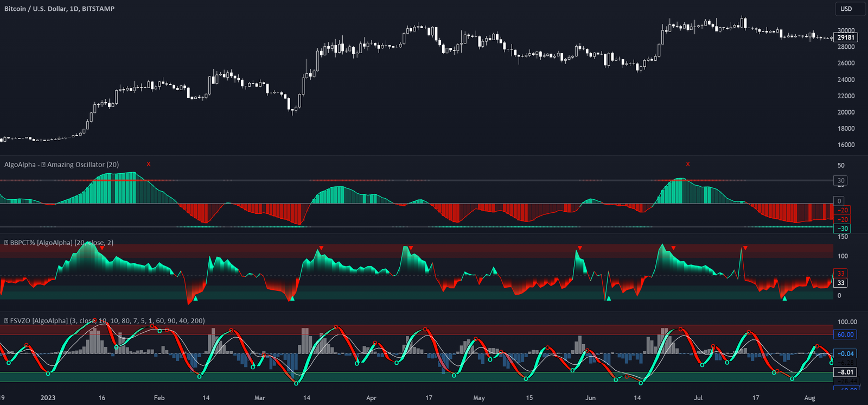Click red down-triangle signal at mid-July BBPCT spike

[x=745, y=248]
